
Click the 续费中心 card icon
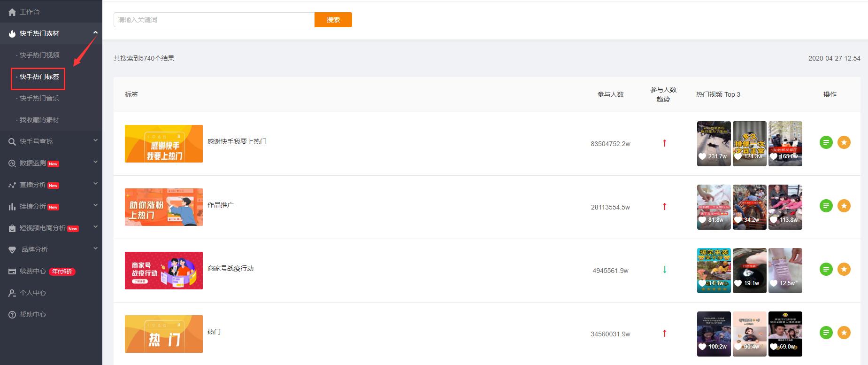(x=12, y=272)
